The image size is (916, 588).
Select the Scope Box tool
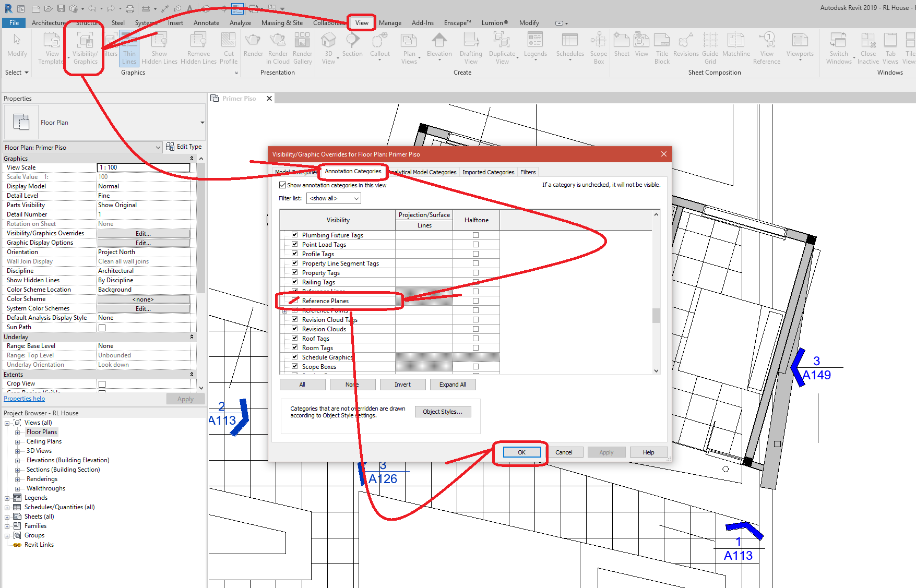click(599, 48)
